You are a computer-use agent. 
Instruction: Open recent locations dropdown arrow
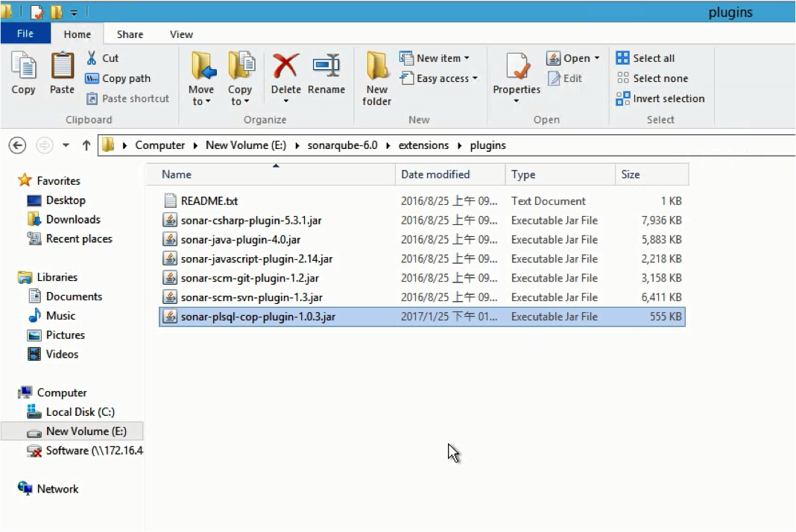tap(66, 146)
